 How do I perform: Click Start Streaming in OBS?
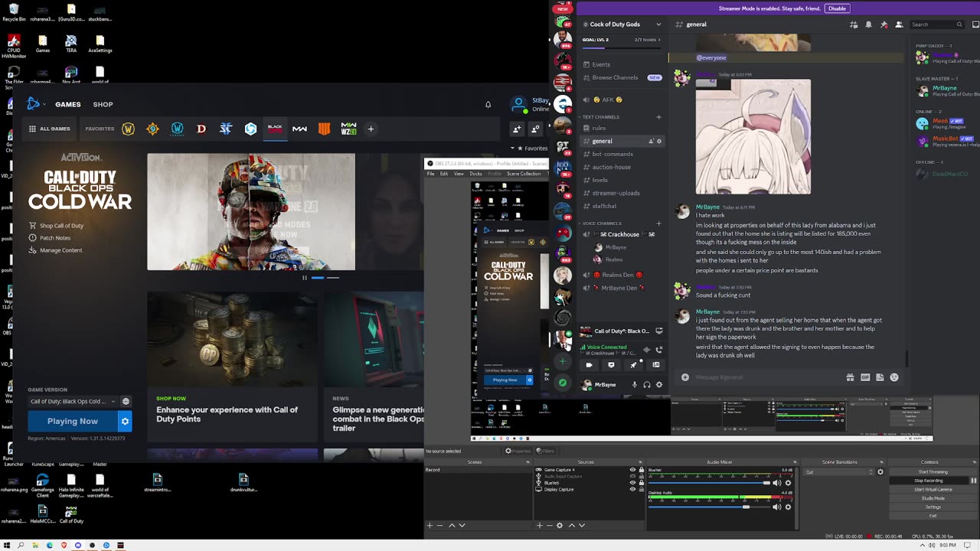(933, 471)
